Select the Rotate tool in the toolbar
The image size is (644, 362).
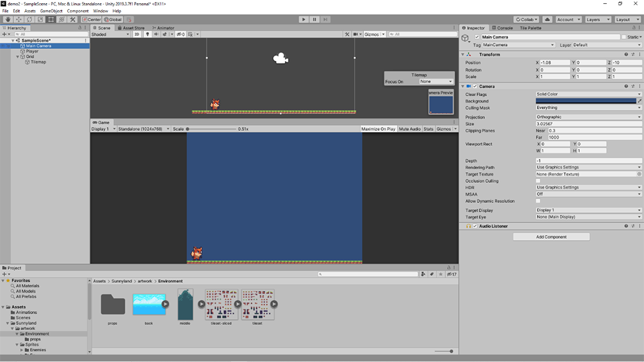point(29,19)
